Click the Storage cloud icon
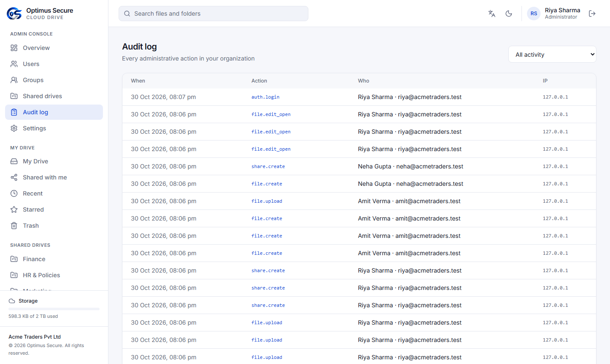 tap(12, 301)
